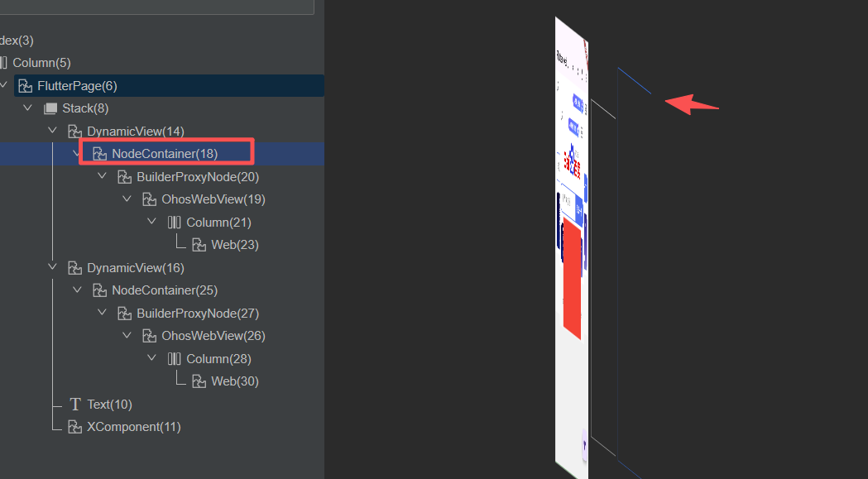Viewport: 868px width, 479px height.
Task: Click the XComponent(11) node icon
Action: pyautogui.click(x=75, y=427)
